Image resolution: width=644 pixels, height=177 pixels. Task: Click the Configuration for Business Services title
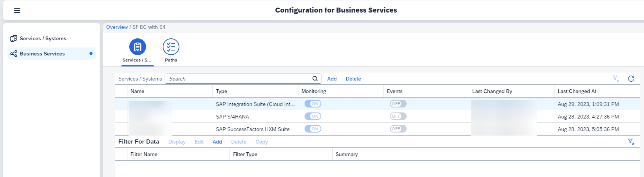[x=336, y=10]
